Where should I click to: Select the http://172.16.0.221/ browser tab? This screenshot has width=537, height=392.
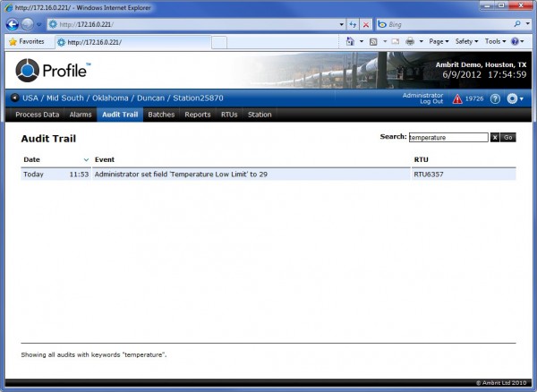click(132, 42)
